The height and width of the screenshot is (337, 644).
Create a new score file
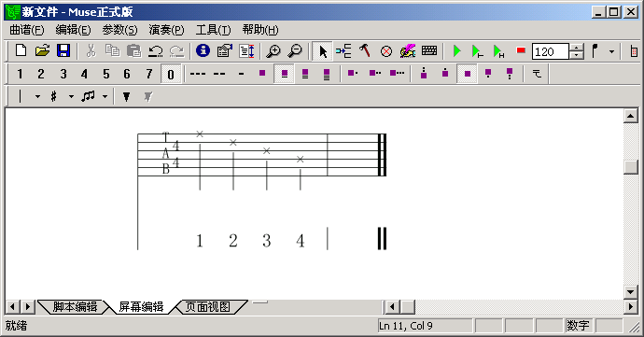21,51
